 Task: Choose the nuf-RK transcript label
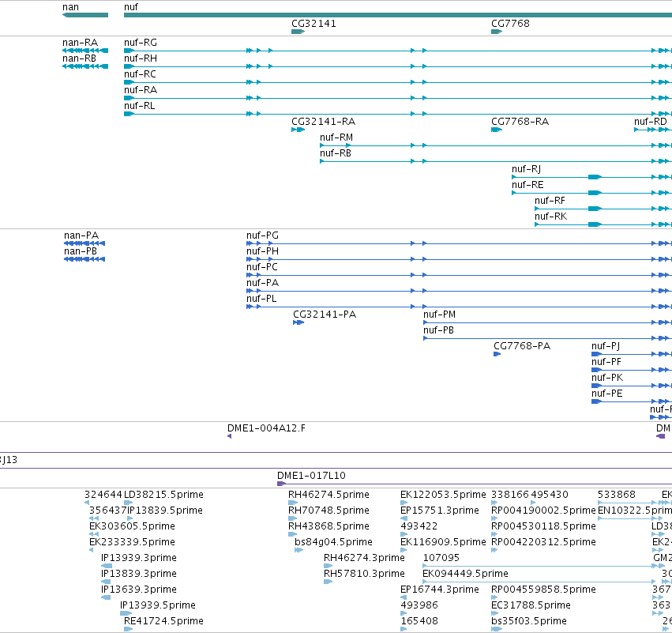550,217
